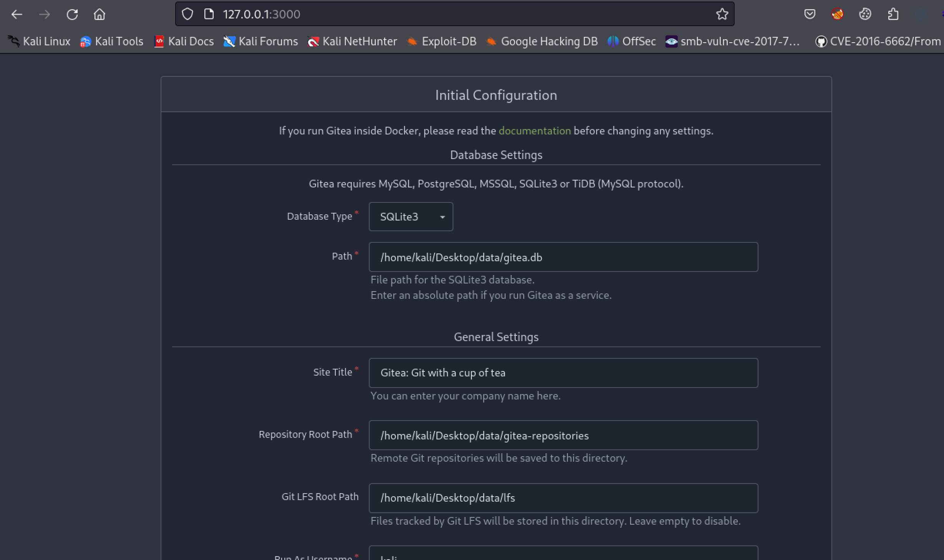Bookmark this page with the star icon
944x560 pixels.
coord(722,14)
